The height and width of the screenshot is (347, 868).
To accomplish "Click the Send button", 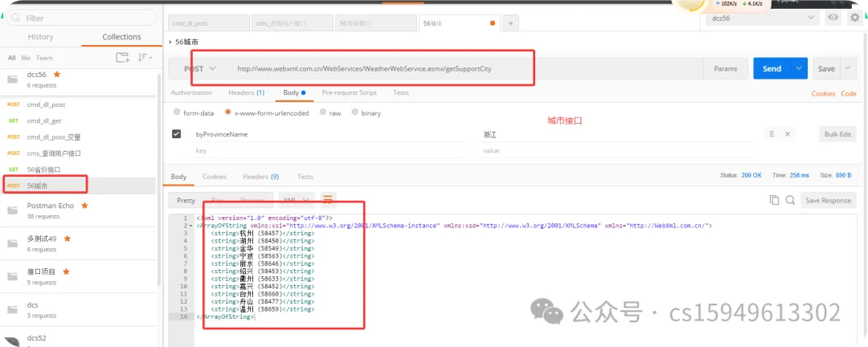I will tap(772, 68).
